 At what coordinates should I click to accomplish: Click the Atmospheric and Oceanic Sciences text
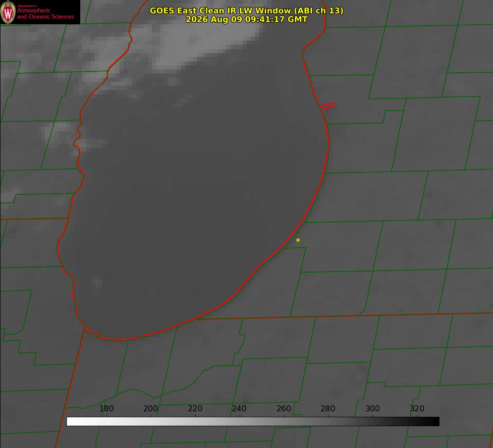[x=46, y=13]
